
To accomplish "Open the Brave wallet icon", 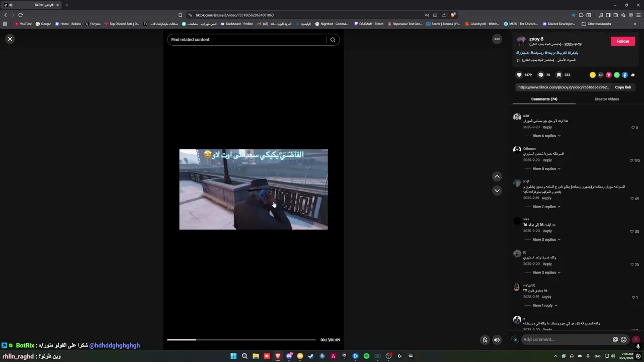I will [x=615, y=15].
